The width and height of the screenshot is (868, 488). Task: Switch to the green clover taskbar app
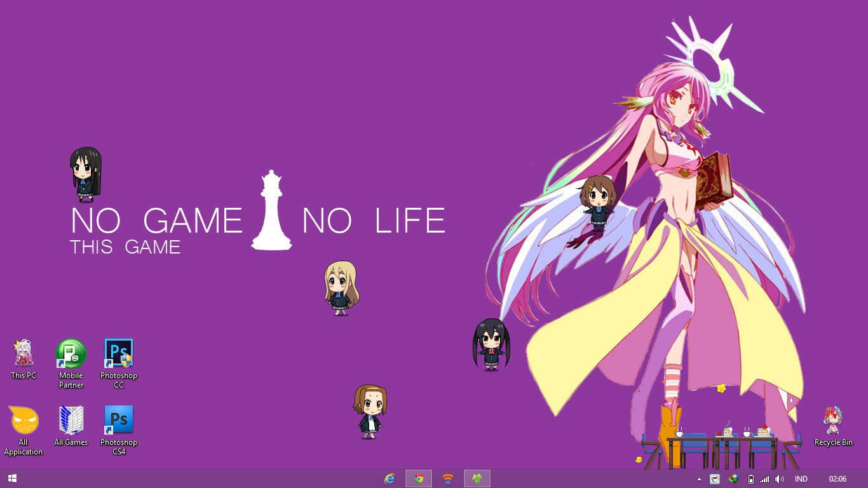click(477, 478)
